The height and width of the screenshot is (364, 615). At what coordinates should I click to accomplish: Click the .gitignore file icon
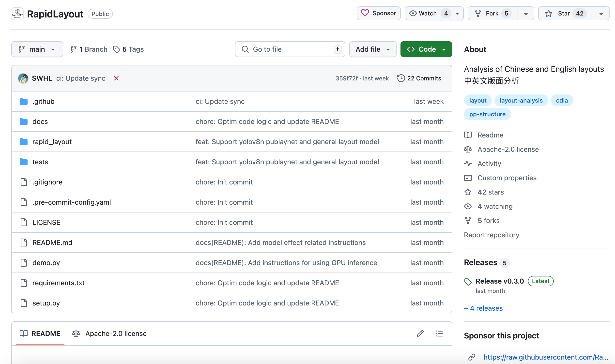[x=24, y=182]
